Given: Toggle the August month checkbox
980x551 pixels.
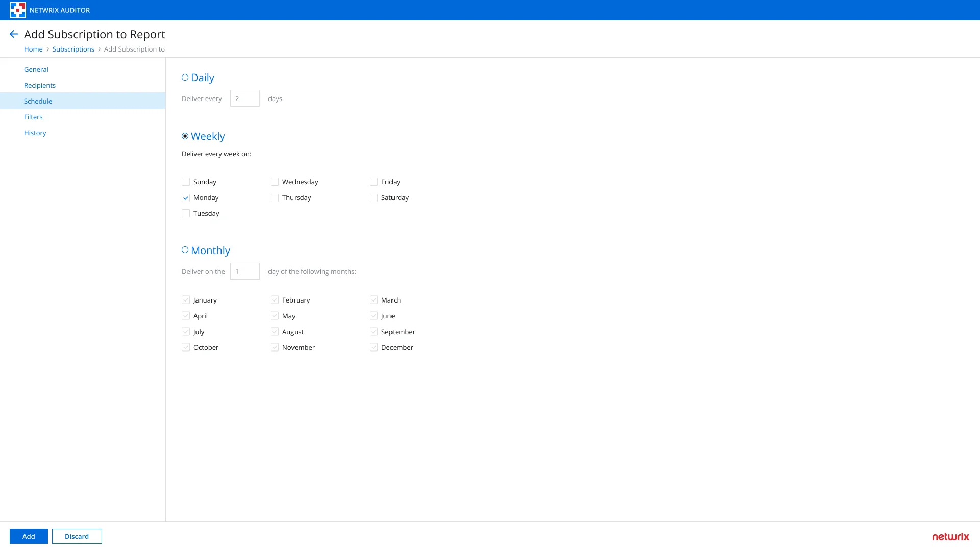Looking at the screenshot, I should point(275,332).
